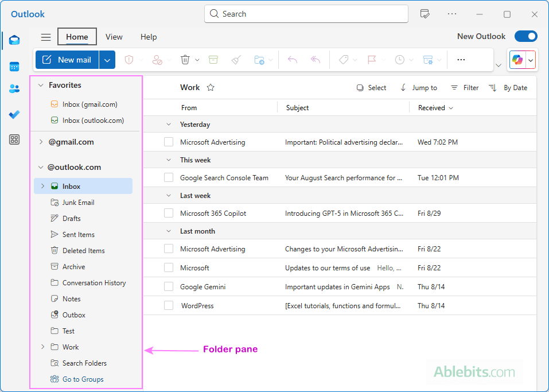This screenshot has height=392, width=549.
Task: Expand the ribbon with chevron
Action: (499, 65)
